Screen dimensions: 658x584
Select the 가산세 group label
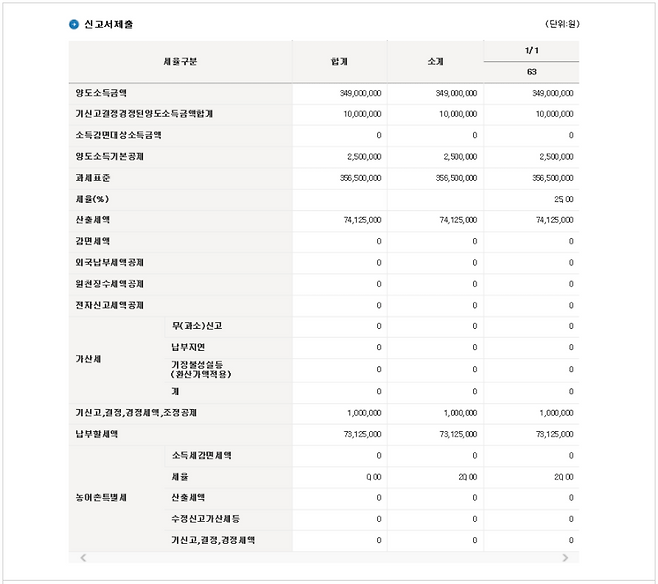click(88, 358)
